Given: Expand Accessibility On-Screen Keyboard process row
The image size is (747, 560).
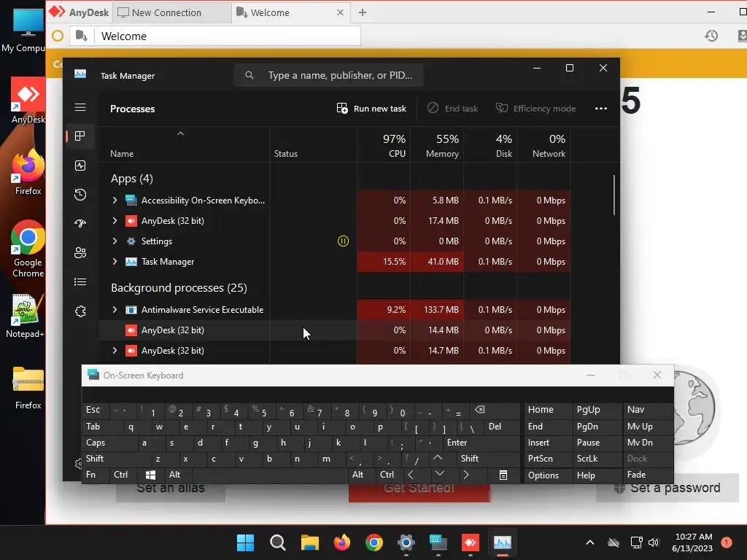Looking at the screenshot, I should click(115, 200).
